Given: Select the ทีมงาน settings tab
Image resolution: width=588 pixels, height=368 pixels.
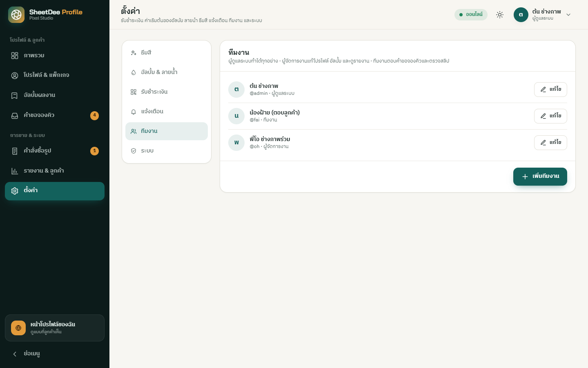Looking at the screenshot, I should (x=167, y=131).
